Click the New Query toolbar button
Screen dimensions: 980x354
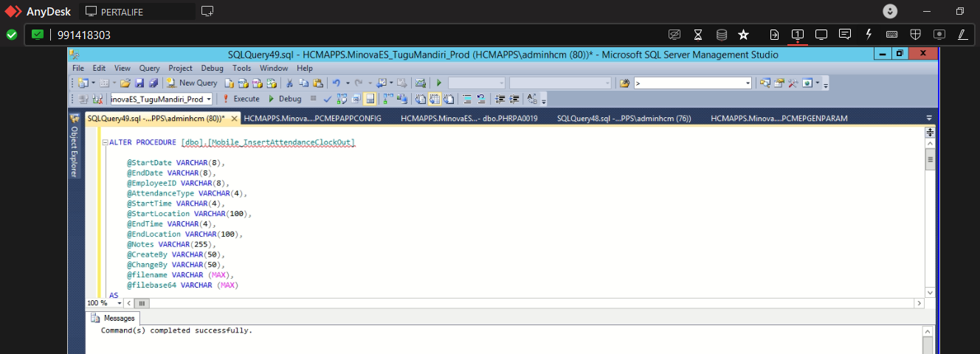point(192,83)
